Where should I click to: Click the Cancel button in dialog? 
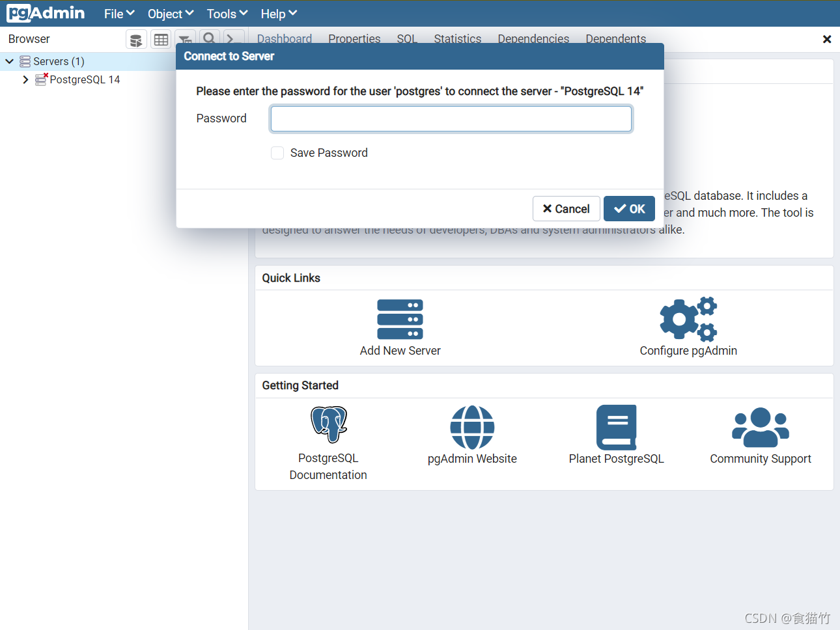click(x=566, y=209)
